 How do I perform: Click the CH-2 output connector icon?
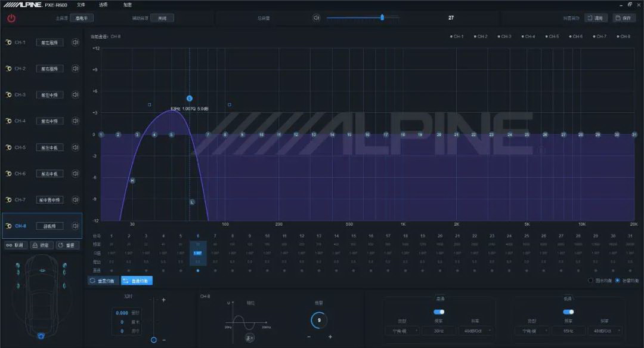[x=8, y=69]
